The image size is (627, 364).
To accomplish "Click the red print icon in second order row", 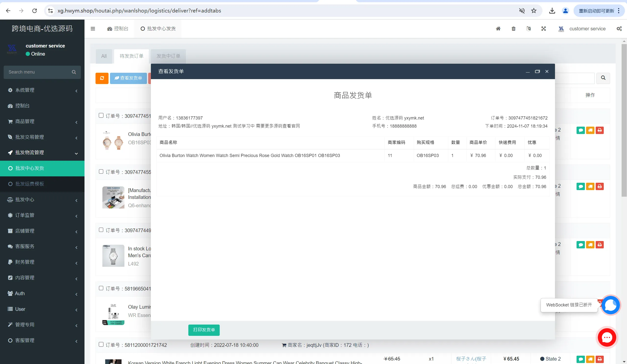I will click(x=600, y=186).
